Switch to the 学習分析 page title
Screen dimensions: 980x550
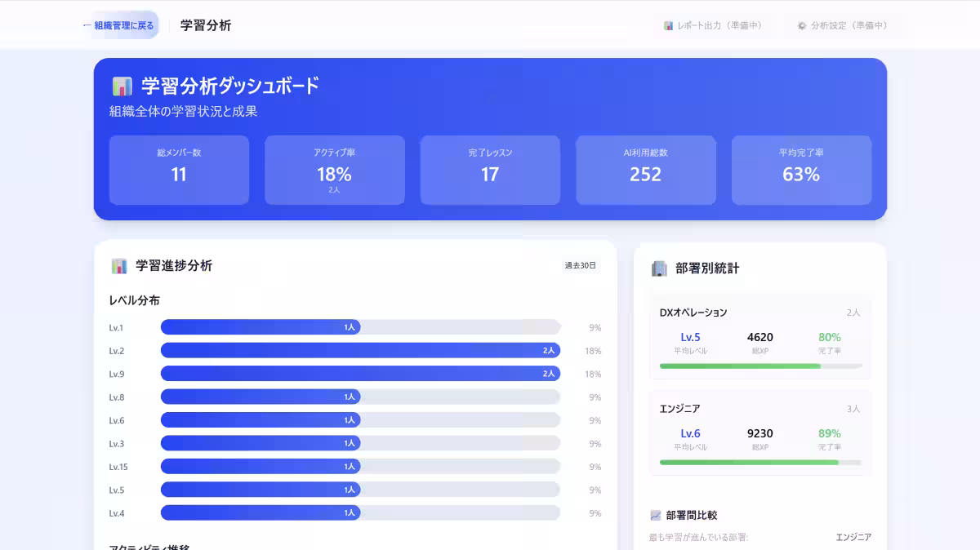coord(203,25)
